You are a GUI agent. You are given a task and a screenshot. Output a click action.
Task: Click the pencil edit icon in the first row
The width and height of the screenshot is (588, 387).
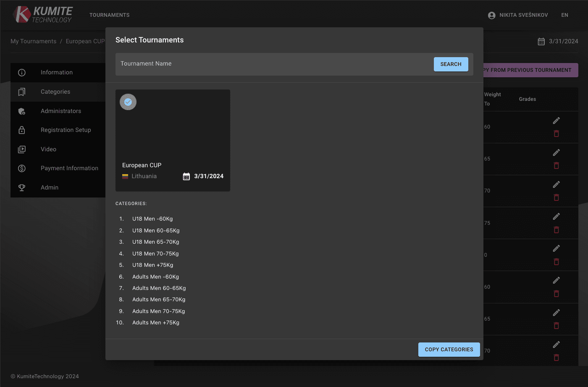[x=556, y=120]
